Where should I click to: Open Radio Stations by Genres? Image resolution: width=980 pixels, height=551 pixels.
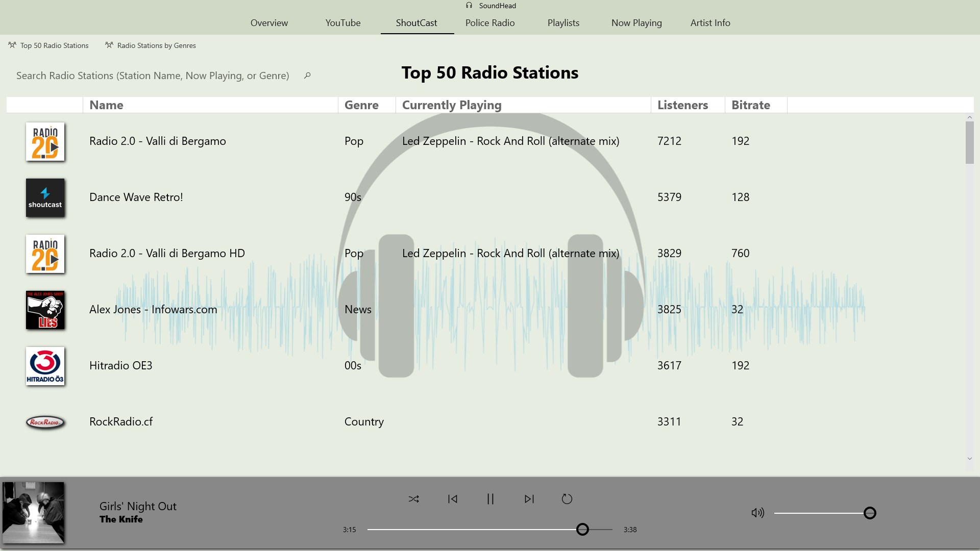tap(156, 45)
